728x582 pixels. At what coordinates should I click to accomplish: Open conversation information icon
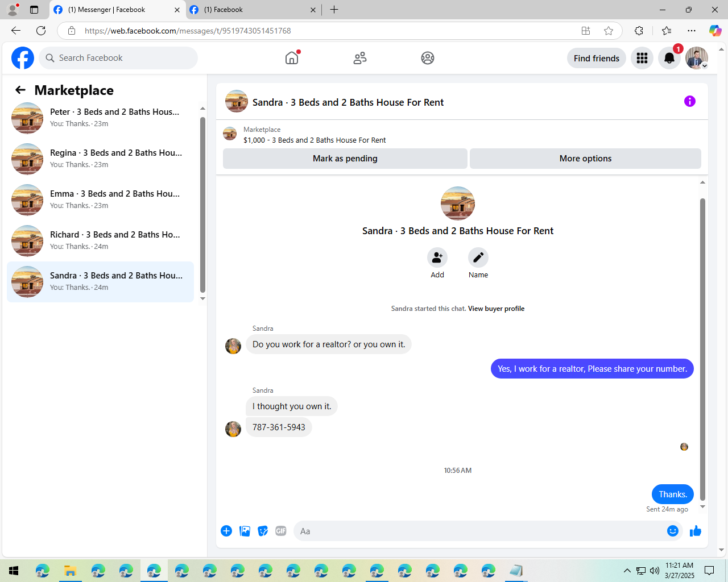pyautogui.click(x=690, y=101)
